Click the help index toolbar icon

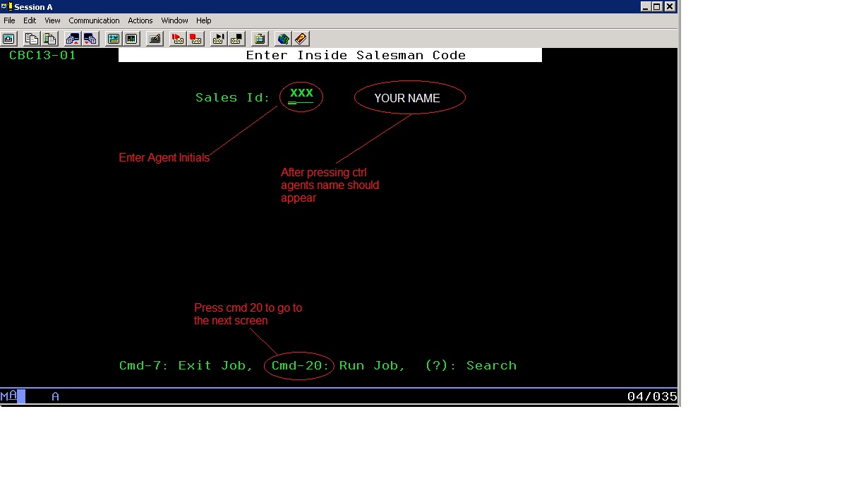click(301, 39)
